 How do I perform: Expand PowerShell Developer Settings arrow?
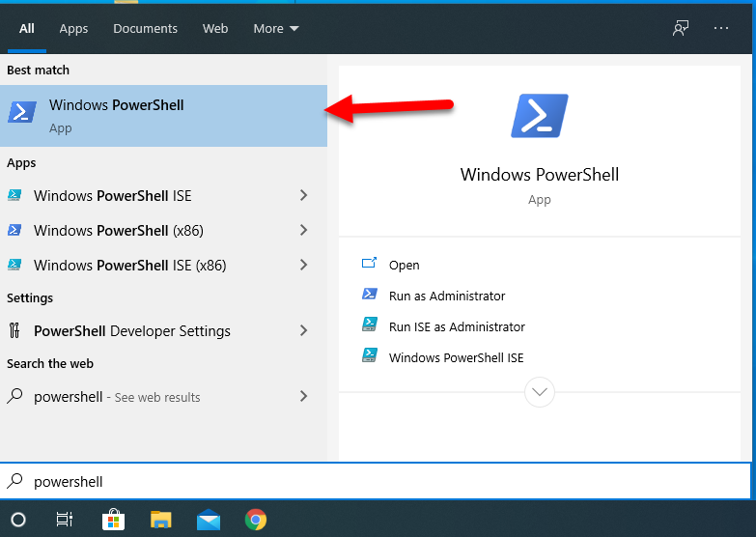[x=303, y=330]
